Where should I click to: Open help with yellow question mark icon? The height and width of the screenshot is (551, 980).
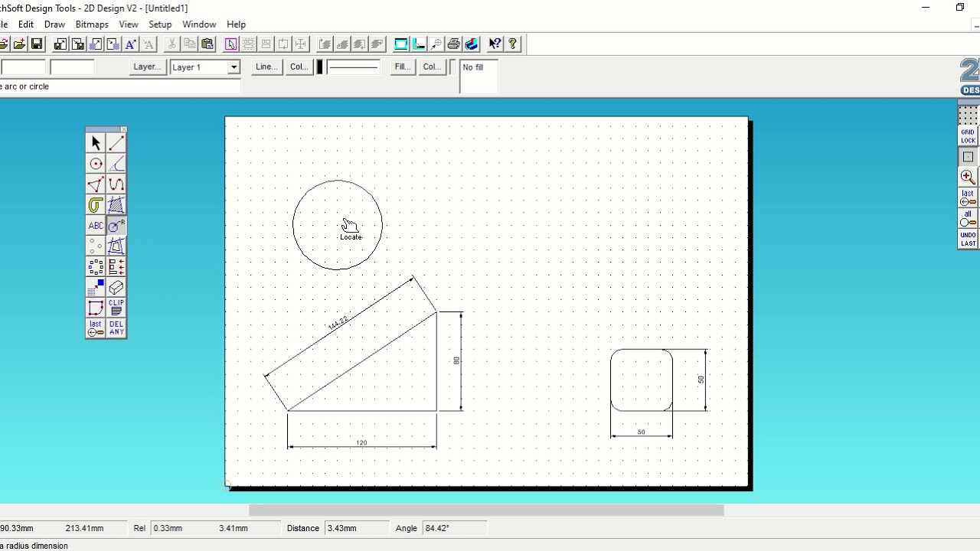click(x=513, y=44)
